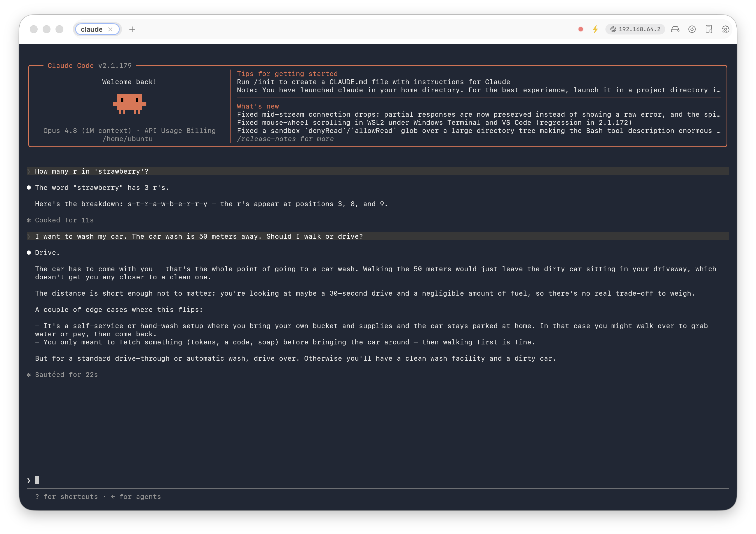Click the zoom window button
The height and width of the screenshot is (534, 756).
pyautogui.click(x=59, y=29)
